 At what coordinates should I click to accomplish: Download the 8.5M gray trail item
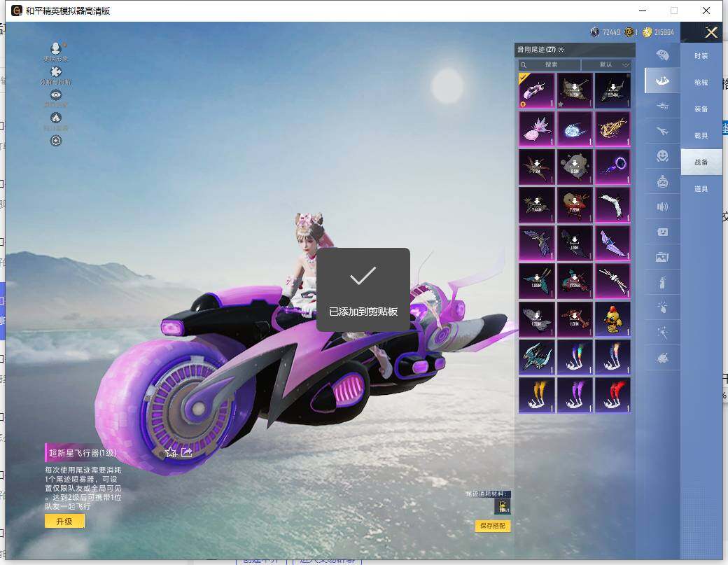(575, 167)
